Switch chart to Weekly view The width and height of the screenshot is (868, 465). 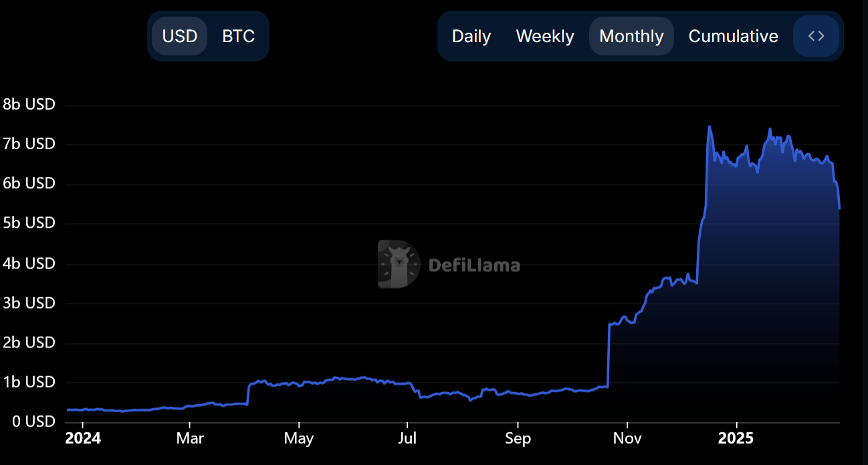click(x=545, y=36)
